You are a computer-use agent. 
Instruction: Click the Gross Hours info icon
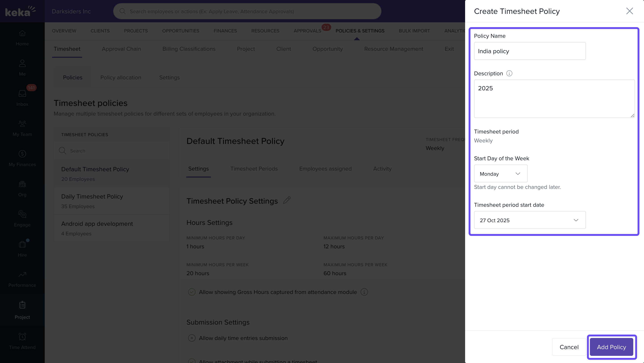364,292
